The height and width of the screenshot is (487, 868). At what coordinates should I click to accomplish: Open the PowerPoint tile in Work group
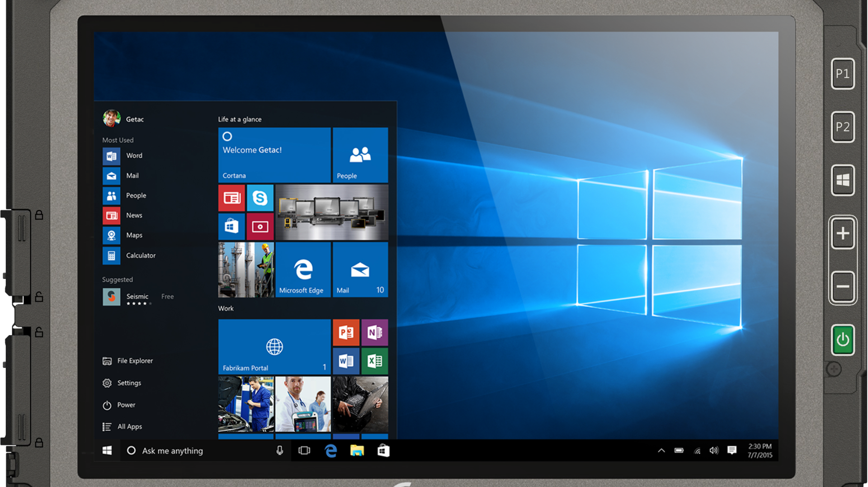pos(346,333)
